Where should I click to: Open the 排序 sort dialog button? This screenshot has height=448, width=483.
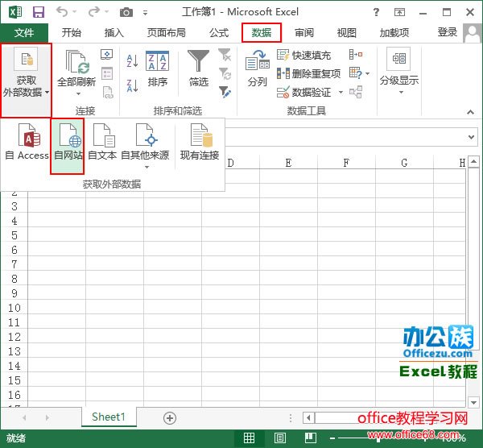158,69
